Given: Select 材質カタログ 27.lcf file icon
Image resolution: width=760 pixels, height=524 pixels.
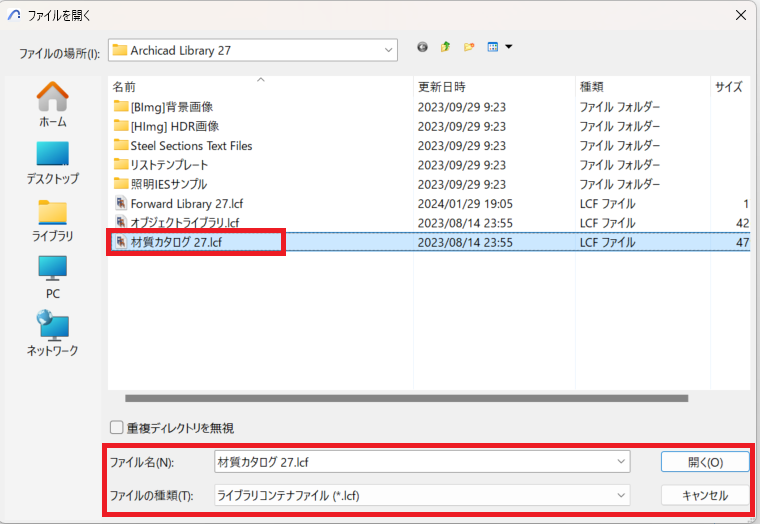Looking at the screenshot, I should (x=121, y=242).
